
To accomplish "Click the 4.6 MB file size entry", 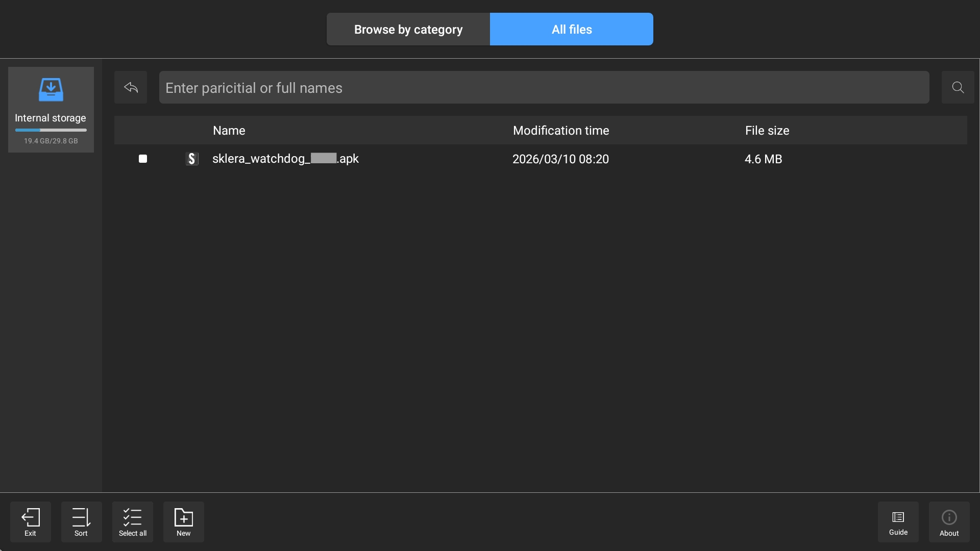I will (763, 159).
